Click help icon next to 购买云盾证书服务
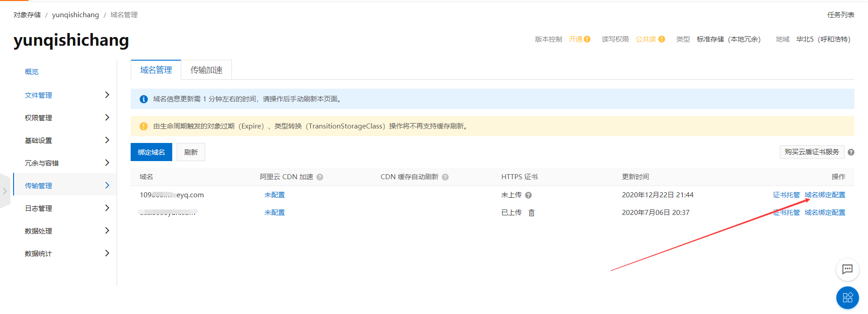The image size is (868, 314). (851, 152)
